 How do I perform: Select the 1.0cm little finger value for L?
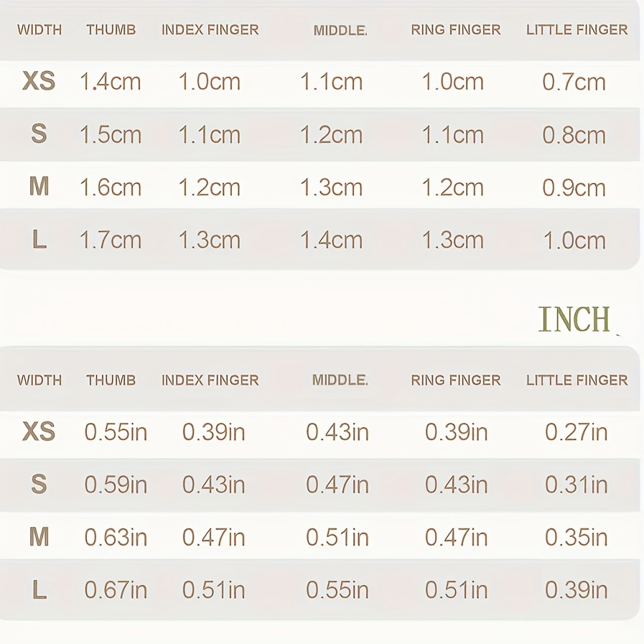tap(574, 240)
